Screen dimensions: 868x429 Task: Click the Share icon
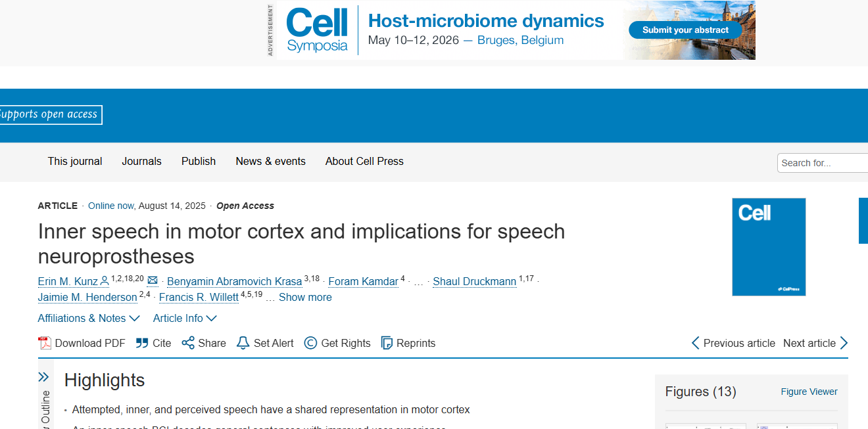pos(188,343)
